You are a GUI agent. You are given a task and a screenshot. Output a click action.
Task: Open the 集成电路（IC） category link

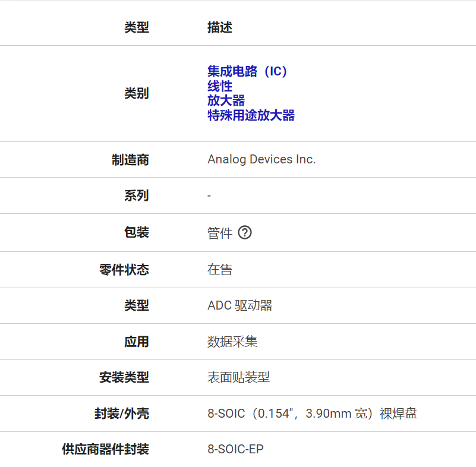click(248, 71)
